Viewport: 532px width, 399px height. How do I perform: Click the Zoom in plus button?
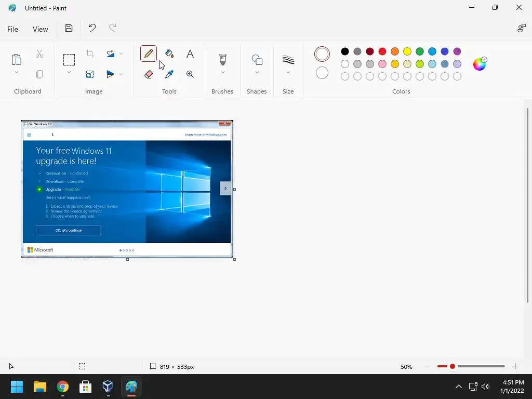[515, 366]
